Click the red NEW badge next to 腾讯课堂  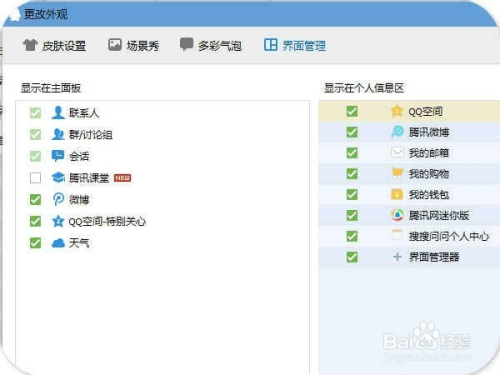tap(122, 178)
